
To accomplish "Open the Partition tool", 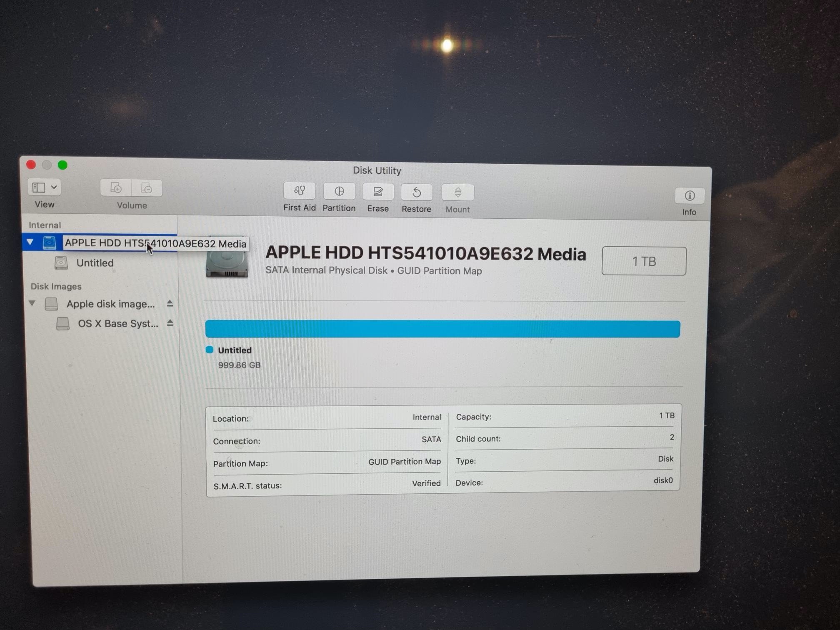I will click(x=339, y=192).
